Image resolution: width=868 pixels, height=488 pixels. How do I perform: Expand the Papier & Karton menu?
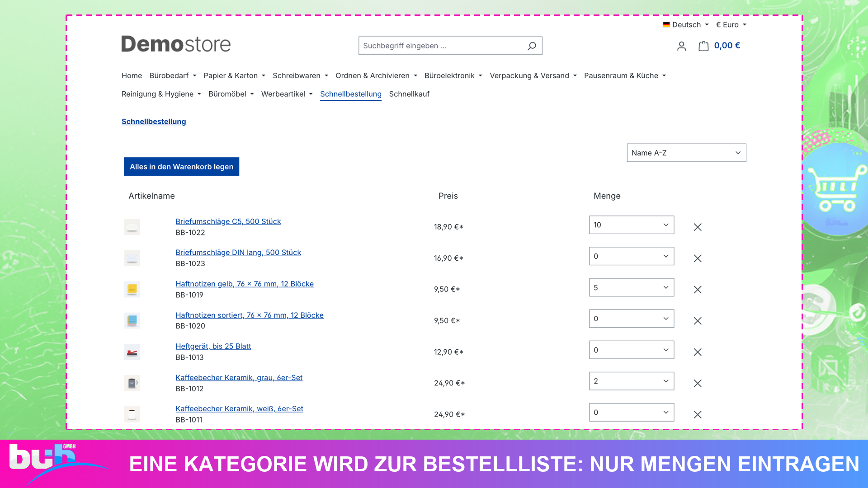(234, 75)
